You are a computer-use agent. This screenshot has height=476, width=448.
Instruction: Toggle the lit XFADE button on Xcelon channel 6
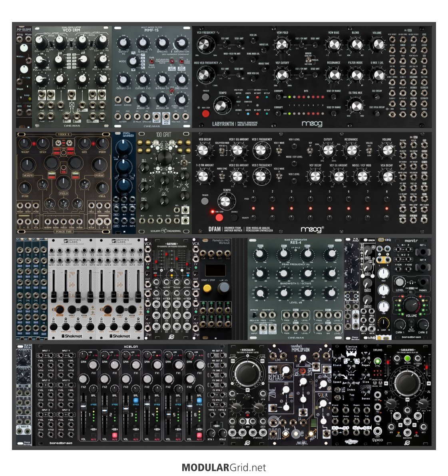click(x=199, y=400)
